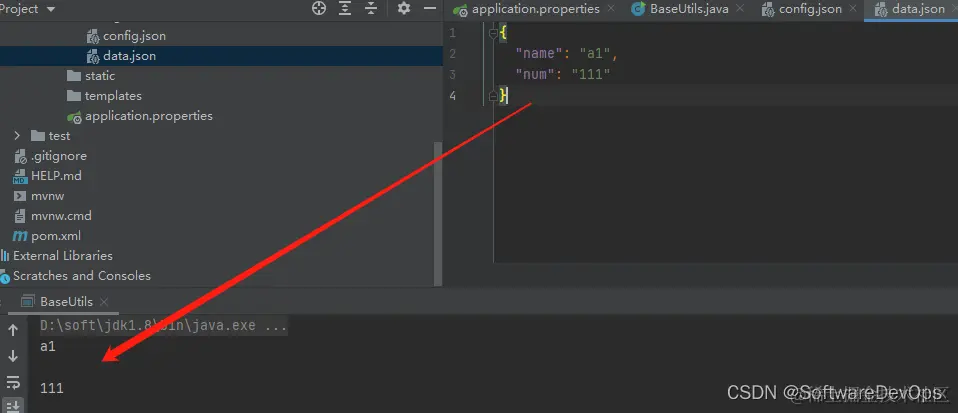958x413 pixels.
Task: Close the BaseUtils run tab
Action: (104, 302)
